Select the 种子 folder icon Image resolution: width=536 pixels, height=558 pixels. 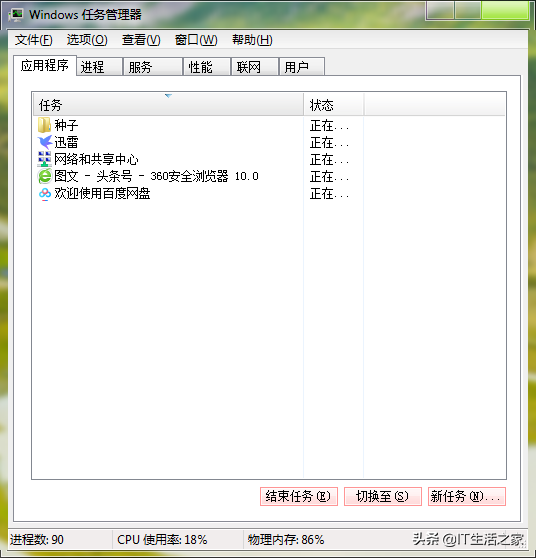(x=44, y=125)
